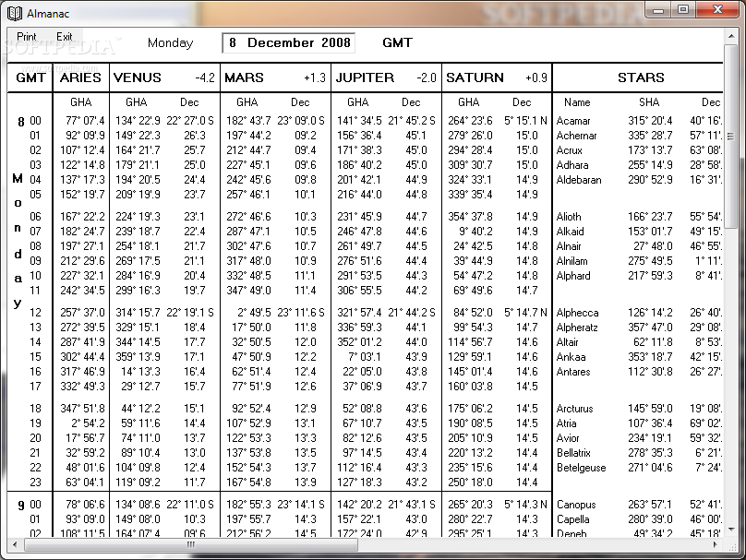Select star name Alphecca
The image size is (746, 560).
tap(578, 313)
